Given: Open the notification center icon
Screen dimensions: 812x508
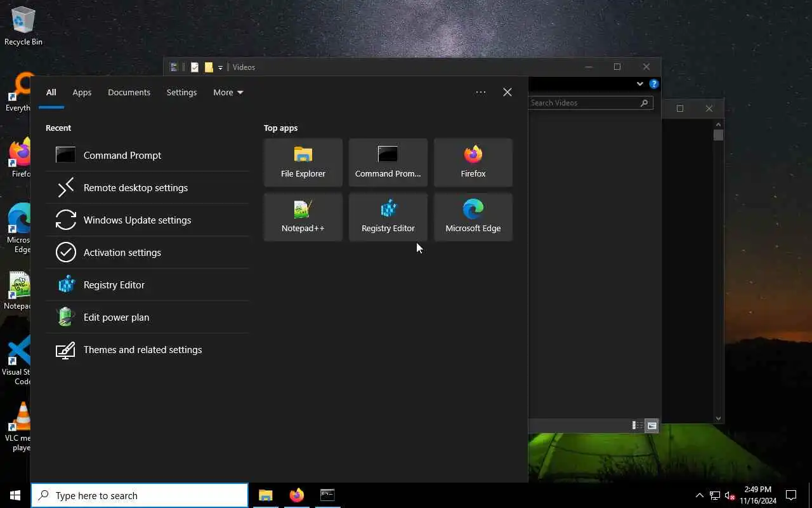Looking at the screenshot, I should (791, 495).
